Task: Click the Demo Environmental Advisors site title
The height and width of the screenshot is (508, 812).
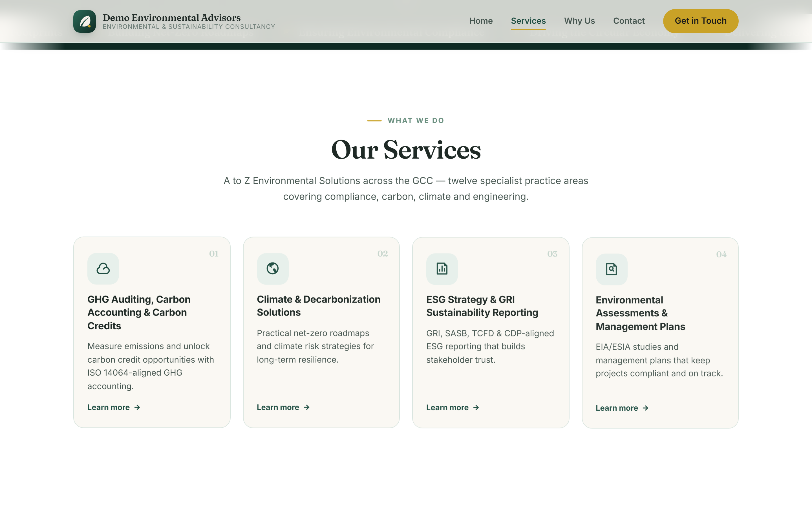Action: (171, 17)
